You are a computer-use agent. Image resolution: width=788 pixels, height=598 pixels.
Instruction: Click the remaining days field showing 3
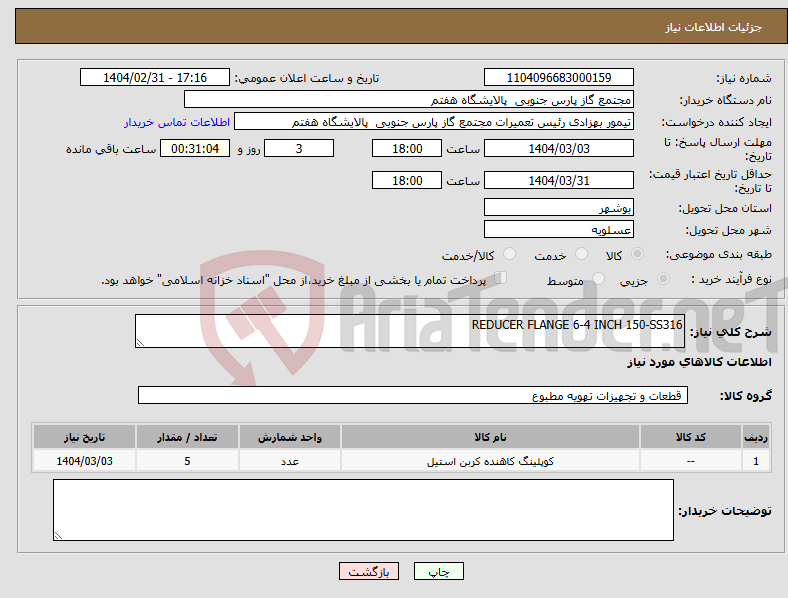tap(299, 148)
